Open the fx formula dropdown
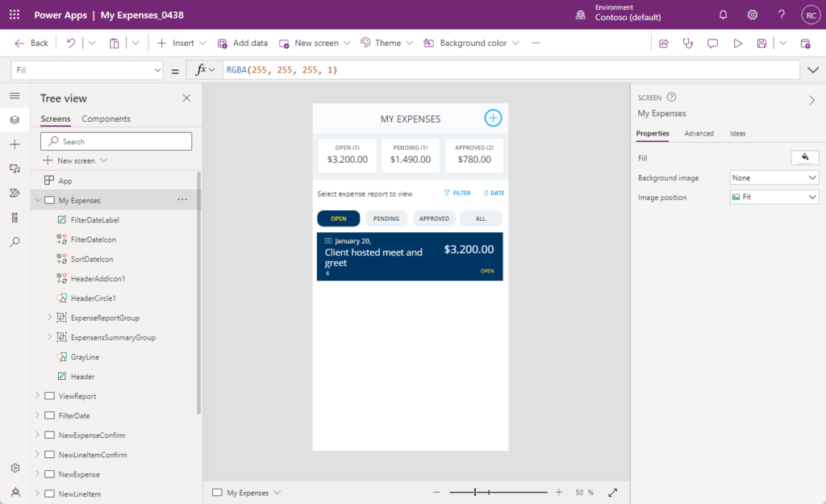Viewport: 826px width, 504px height. point(205,69)
